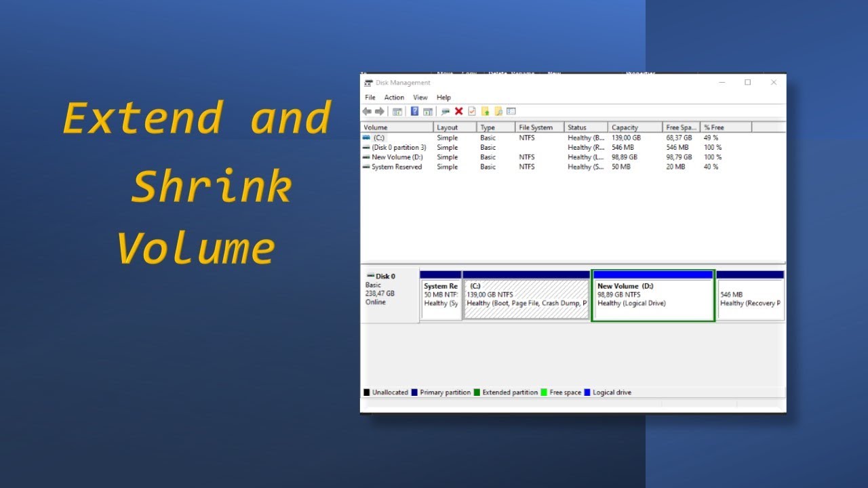
Task: Sort by the Status column header
Action: (x=587, y=127)
